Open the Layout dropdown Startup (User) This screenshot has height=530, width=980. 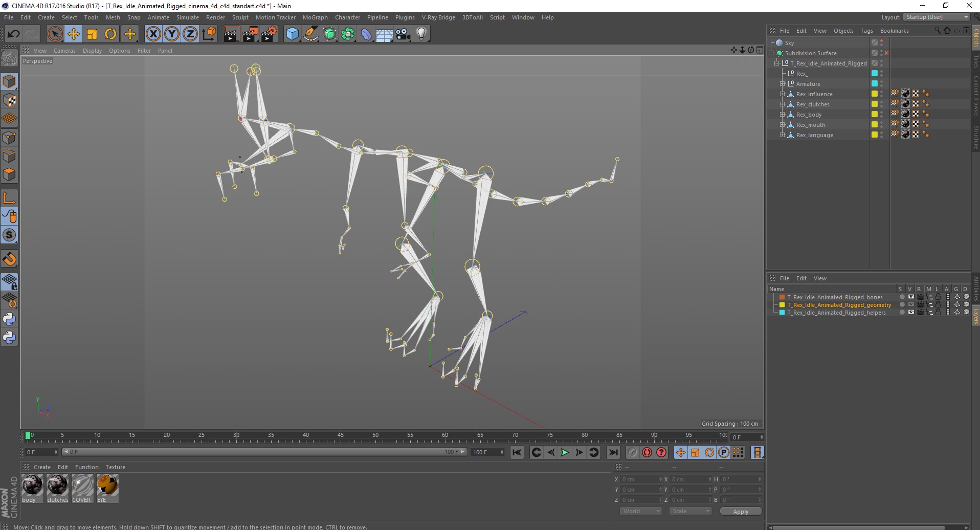tap(937, 17)
